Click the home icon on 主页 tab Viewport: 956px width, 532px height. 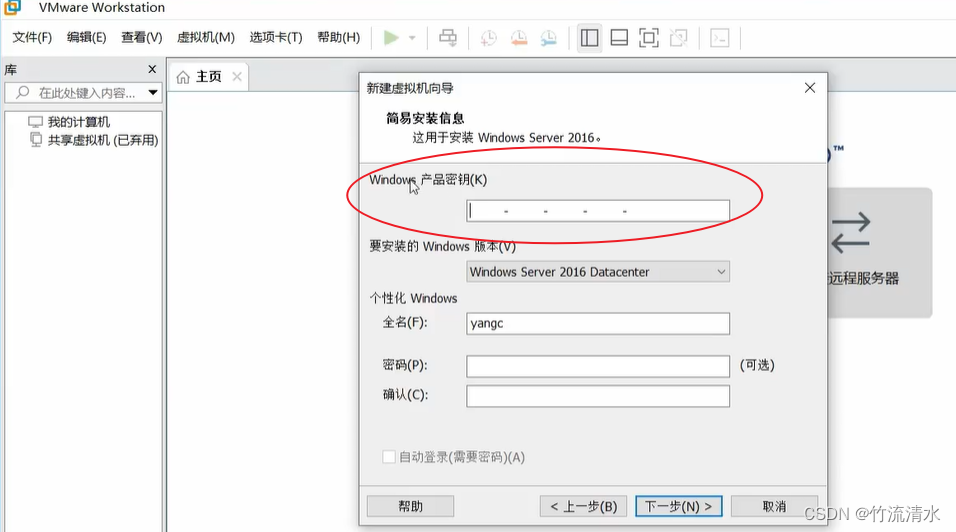183,77
